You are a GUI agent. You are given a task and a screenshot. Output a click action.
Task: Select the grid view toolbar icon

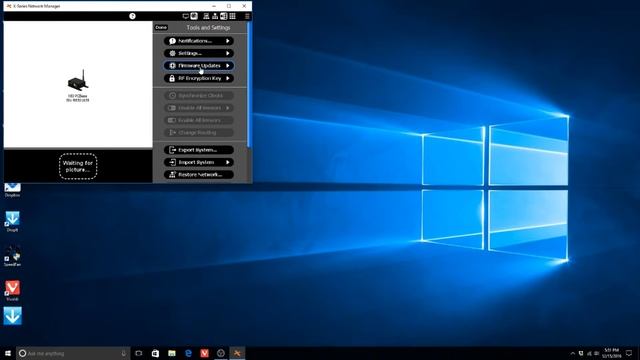click(232, 16)
